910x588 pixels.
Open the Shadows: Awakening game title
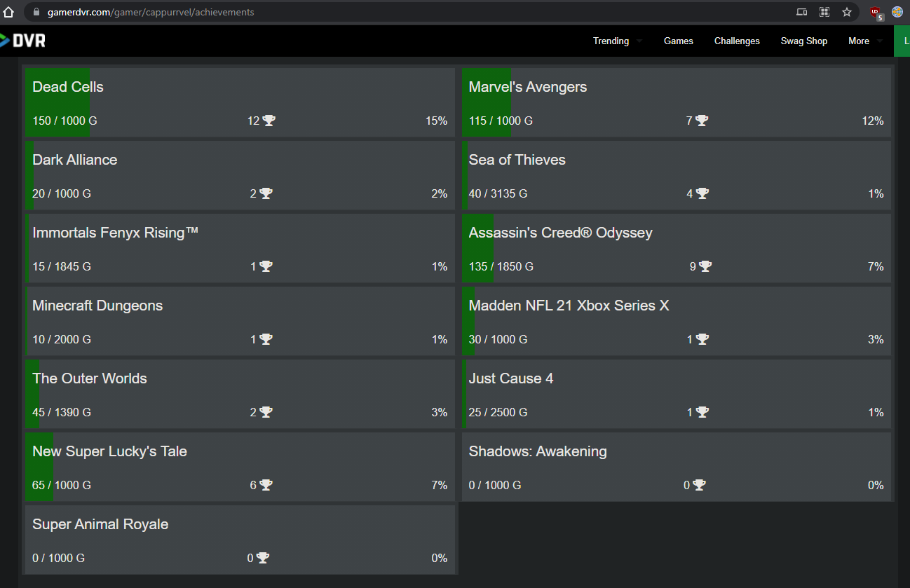(x=538, y=451)
